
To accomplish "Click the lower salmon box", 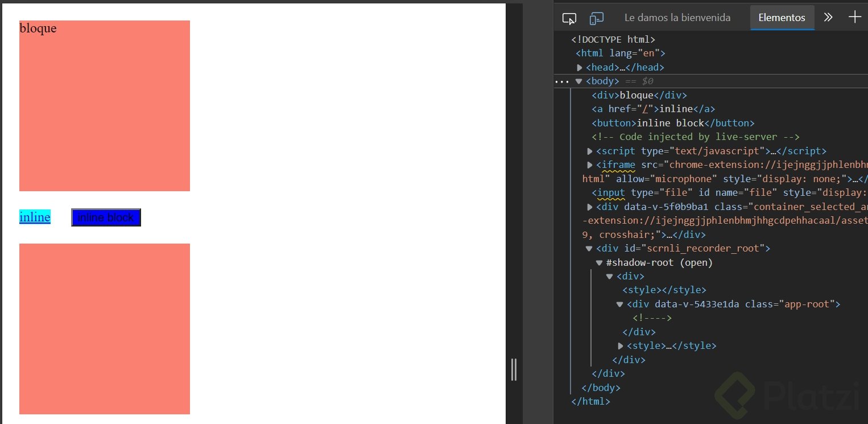I will point(105,329).
